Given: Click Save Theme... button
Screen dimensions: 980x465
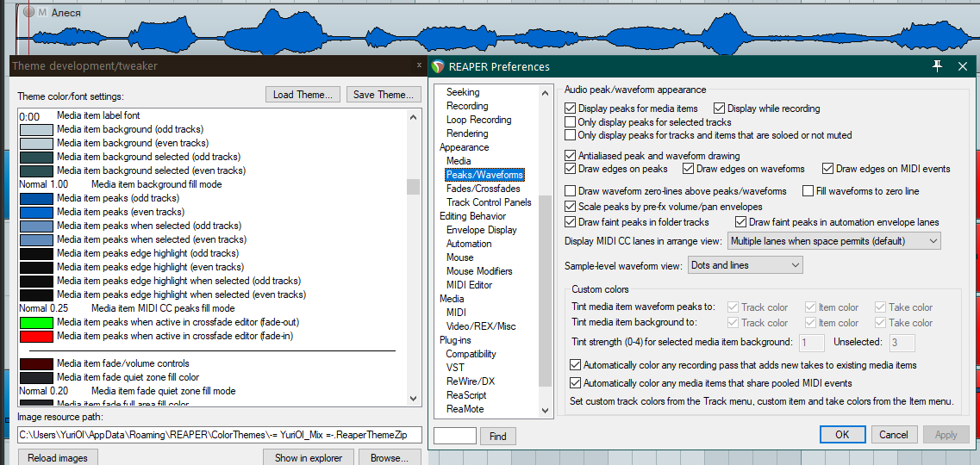Looking at the screenshot, I should 384,95.
